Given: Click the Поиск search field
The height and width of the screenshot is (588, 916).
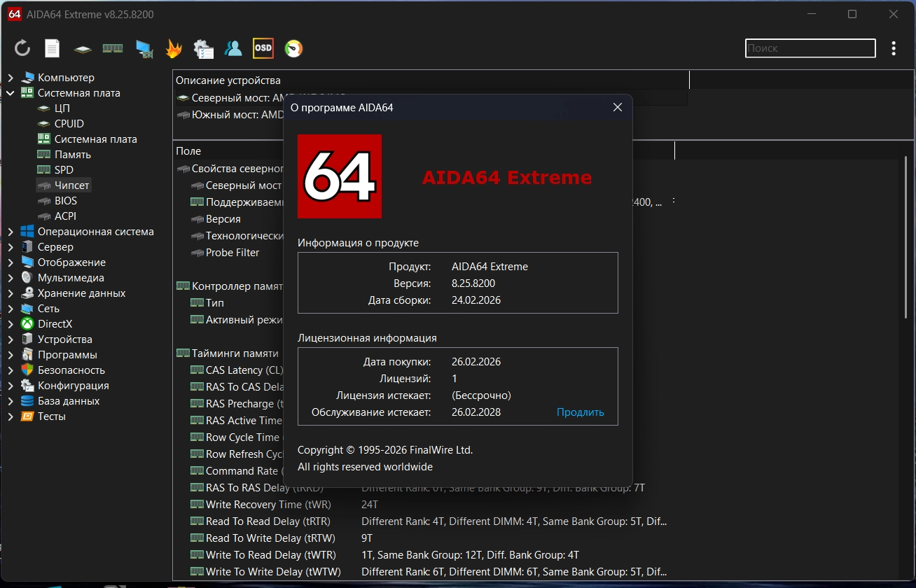Looking at the screenshot, I should (x=810, y=48).
